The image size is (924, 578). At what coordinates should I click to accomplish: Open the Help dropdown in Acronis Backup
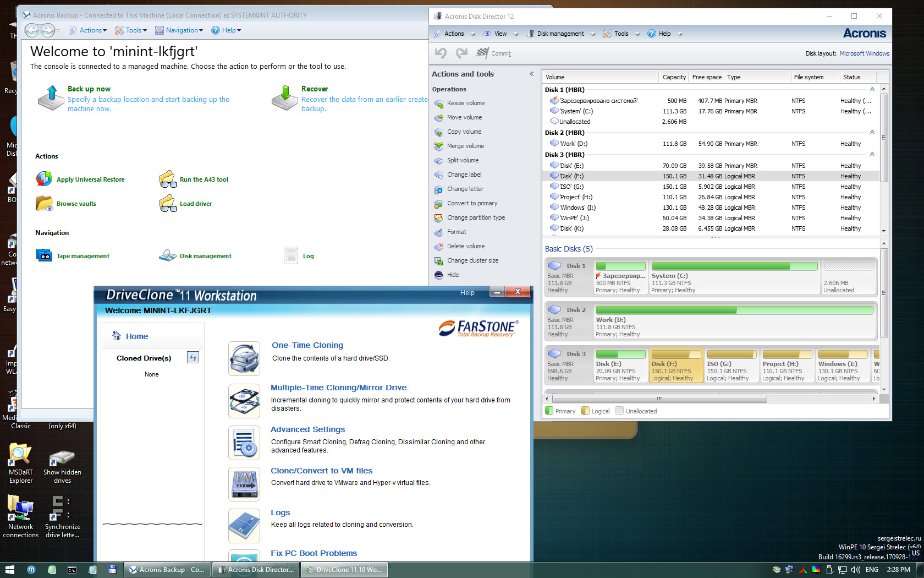click(x=226, y=30)
